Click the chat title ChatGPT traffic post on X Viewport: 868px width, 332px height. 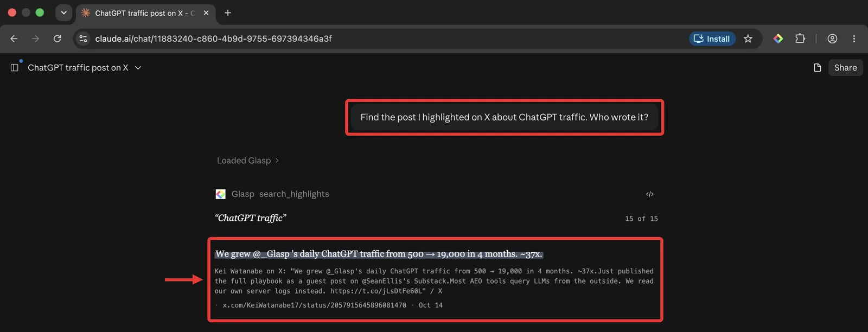tap(78, 68)
